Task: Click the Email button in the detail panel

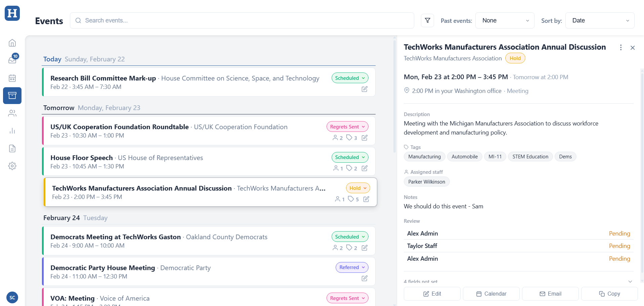Action: pos(550,294)
